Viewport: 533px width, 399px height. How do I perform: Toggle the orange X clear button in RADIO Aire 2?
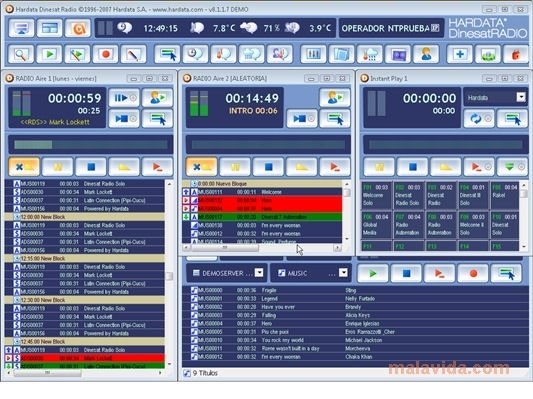coord(202,167)
